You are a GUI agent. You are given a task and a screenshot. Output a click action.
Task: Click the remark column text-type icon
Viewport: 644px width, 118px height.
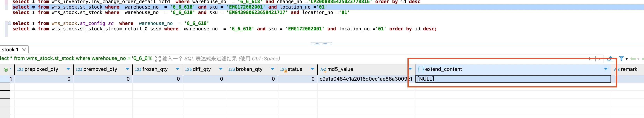click(x=617, y=70)
